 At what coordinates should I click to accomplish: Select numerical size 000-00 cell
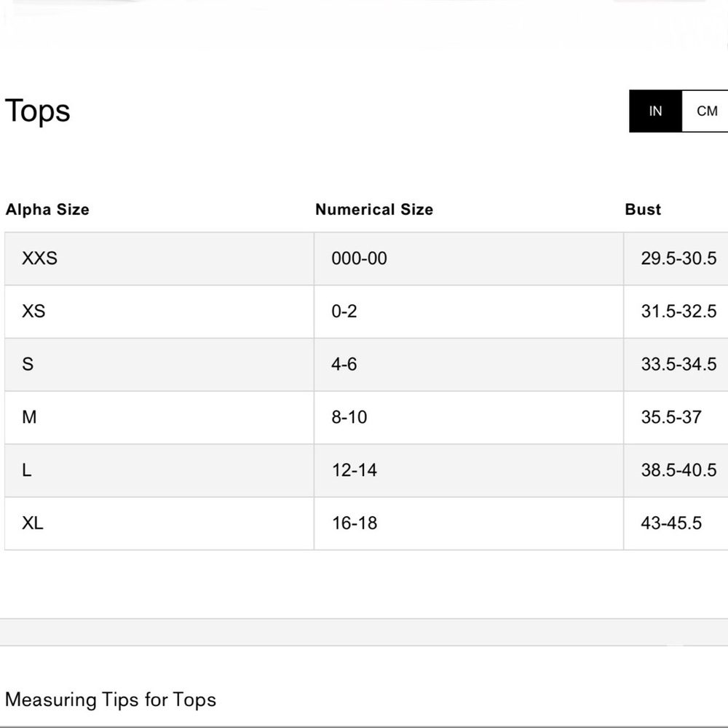pos(469,258)
